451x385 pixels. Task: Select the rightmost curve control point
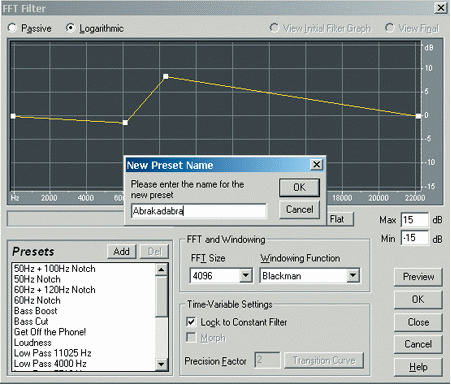coord(418,116)
